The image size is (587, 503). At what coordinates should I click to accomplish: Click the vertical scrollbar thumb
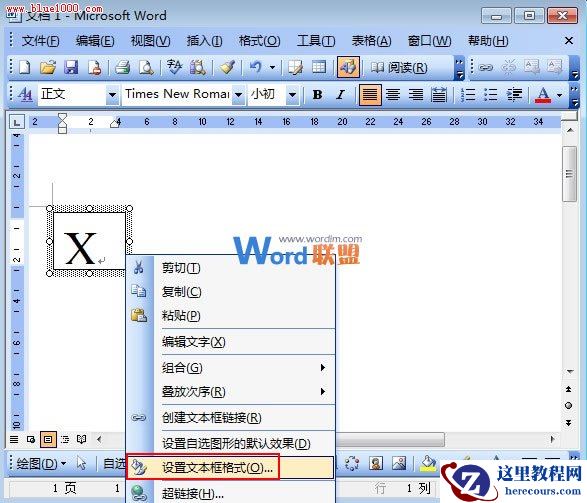point(569,174)
